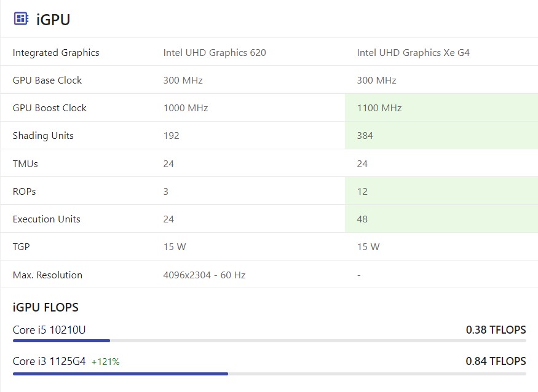Select the TGP row label

point(21,247)
